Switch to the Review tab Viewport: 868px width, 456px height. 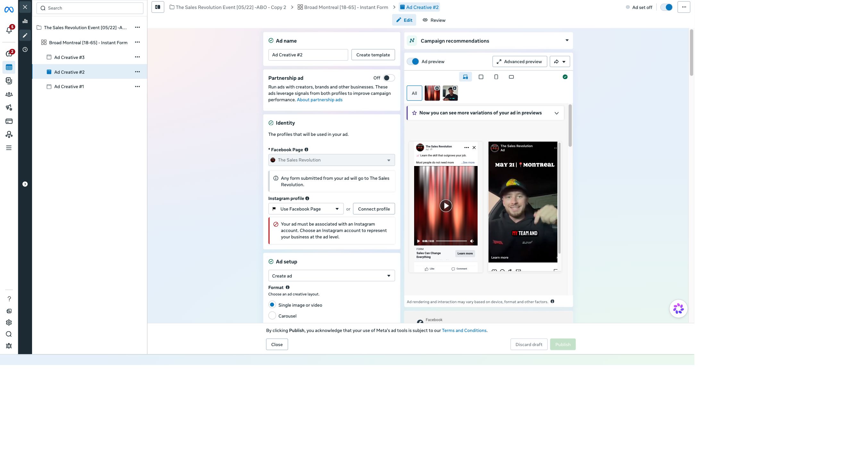434,20
